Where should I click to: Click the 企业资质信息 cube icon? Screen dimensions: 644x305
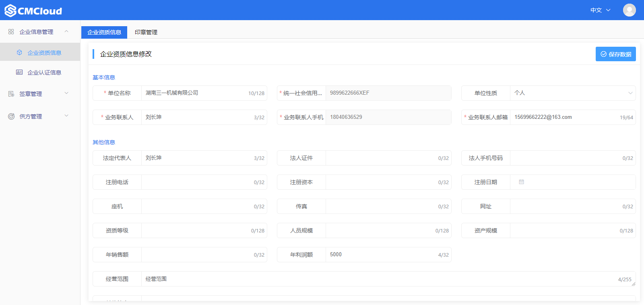(x=19, y=52)
